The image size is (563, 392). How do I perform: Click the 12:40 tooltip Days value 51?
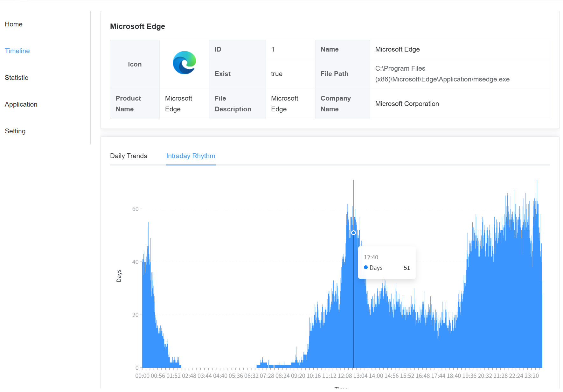[407, 268]
